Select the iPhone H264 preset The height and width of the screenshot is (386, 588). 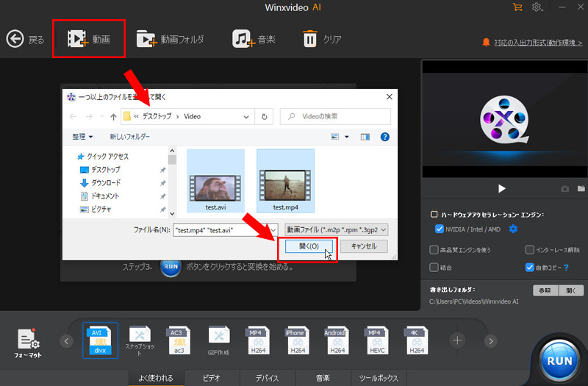point(298,340)
